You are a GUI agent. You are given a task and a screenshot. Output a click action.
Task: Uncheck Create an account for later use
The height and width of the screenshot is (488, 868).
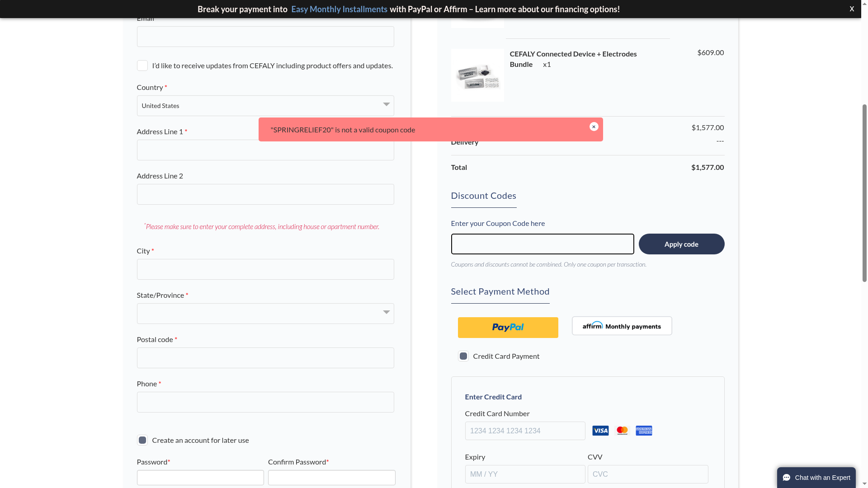142,440
